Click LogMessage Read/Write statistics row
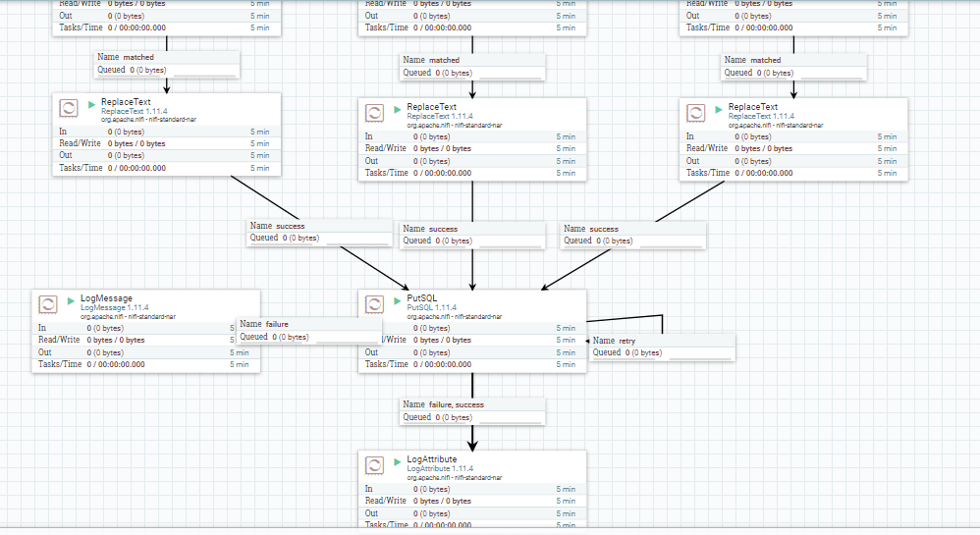Viewport: 980px width, 535px height. (146, 340)
